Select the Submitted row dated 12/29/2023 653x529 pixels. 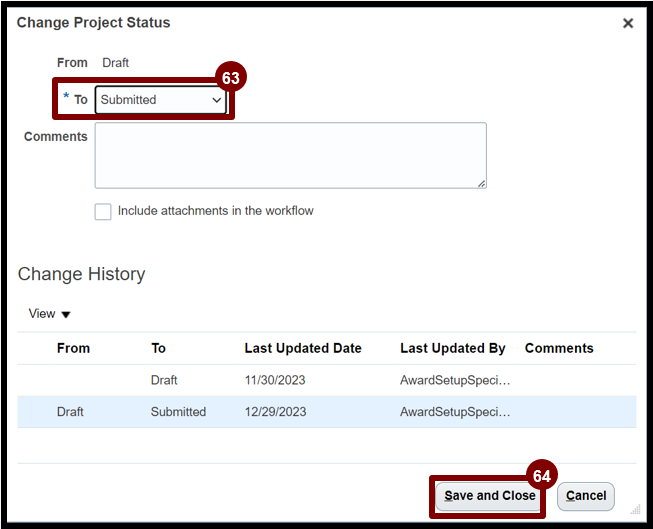tap(275, 412)
